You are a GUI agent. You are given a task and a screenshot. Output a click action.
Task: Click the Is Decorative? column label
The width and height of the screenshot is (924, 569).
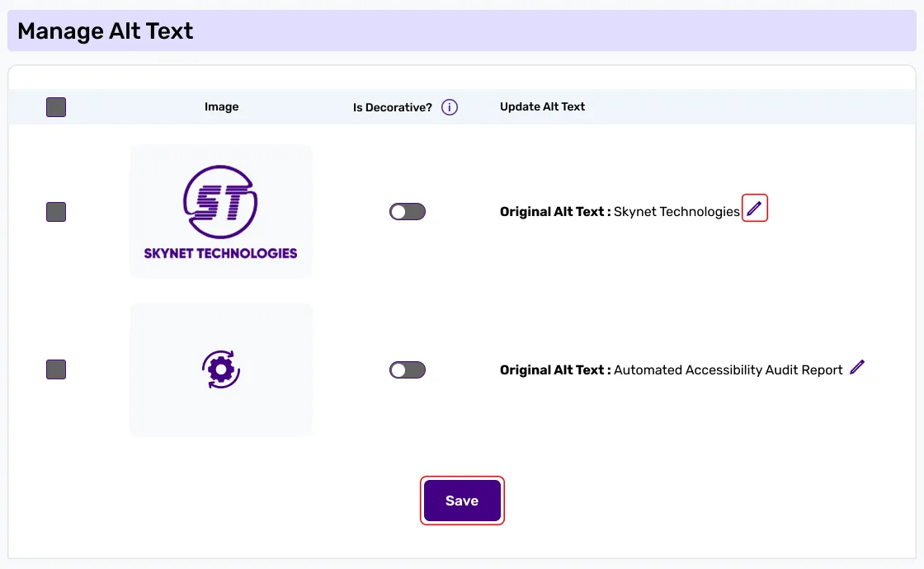(x=393, y=107)
